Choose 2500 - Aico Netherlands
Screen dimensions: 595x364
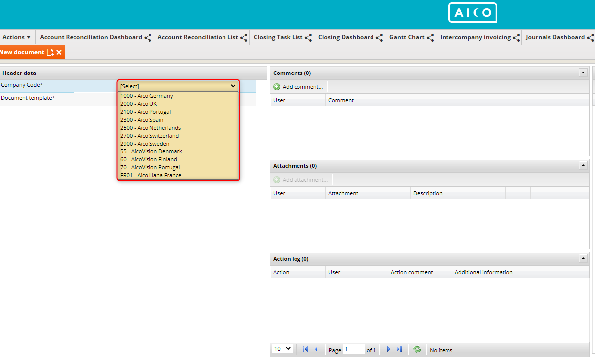(x=178, y=128)
